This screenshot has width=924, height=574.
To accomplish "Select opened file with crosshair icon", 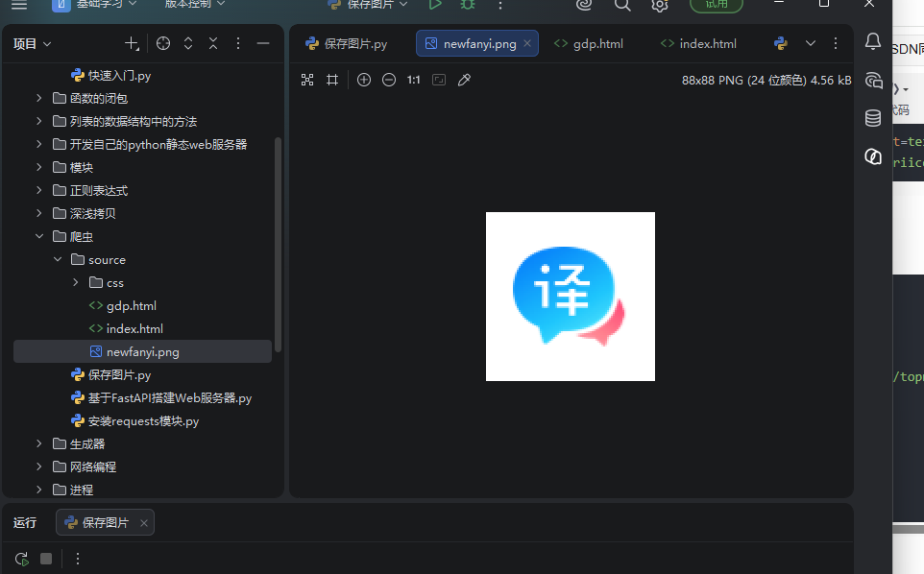I will (163, 43).
